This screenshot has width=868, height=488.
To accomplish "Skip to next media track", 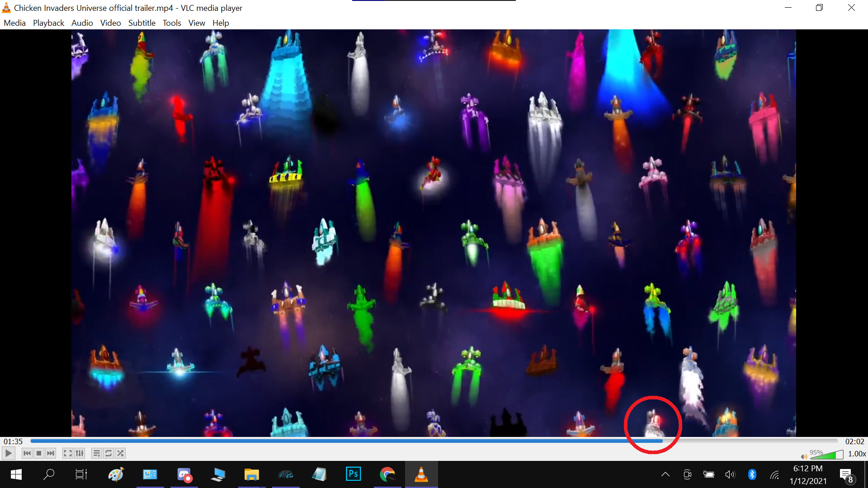I will click(51, 453).
